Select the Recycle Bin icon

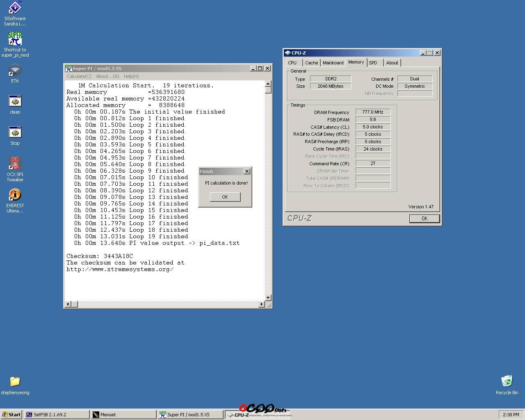click(x=507, y=381)
